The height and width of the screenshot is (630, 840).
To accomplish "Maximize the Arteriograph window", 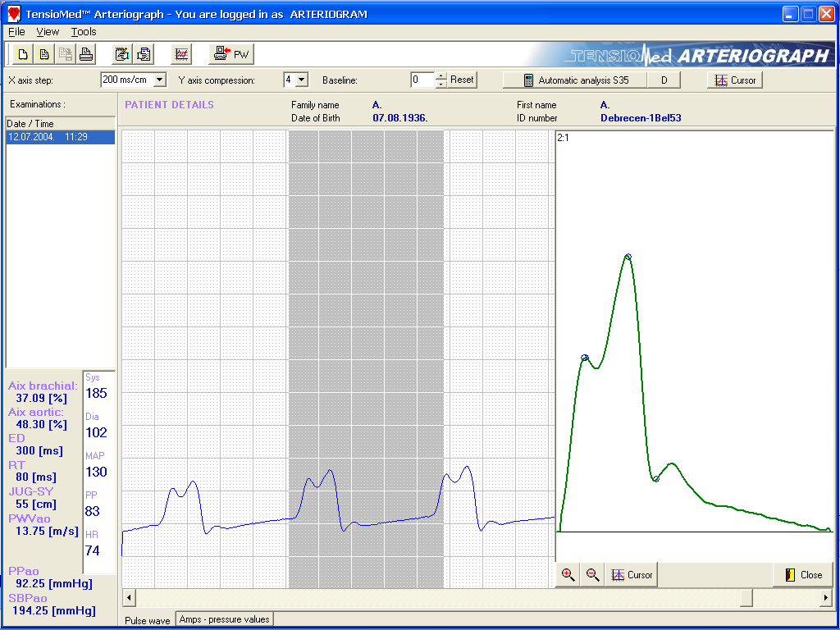I will click(808, 14).
